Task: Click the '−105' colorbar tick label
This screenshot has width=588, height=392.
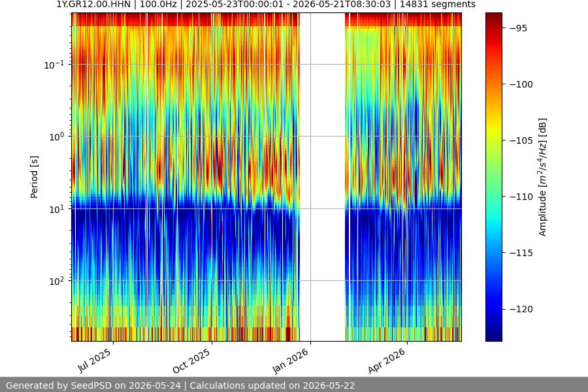Action: click(x=521, y=140)
